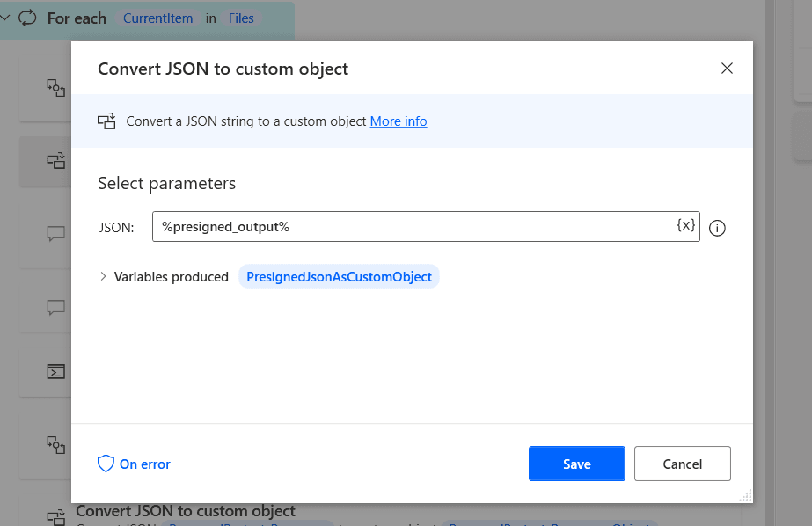Collapse the For each loop block
Image resolution: width=812 pixels, height=526 pixels.
click(x=5, y=18)
